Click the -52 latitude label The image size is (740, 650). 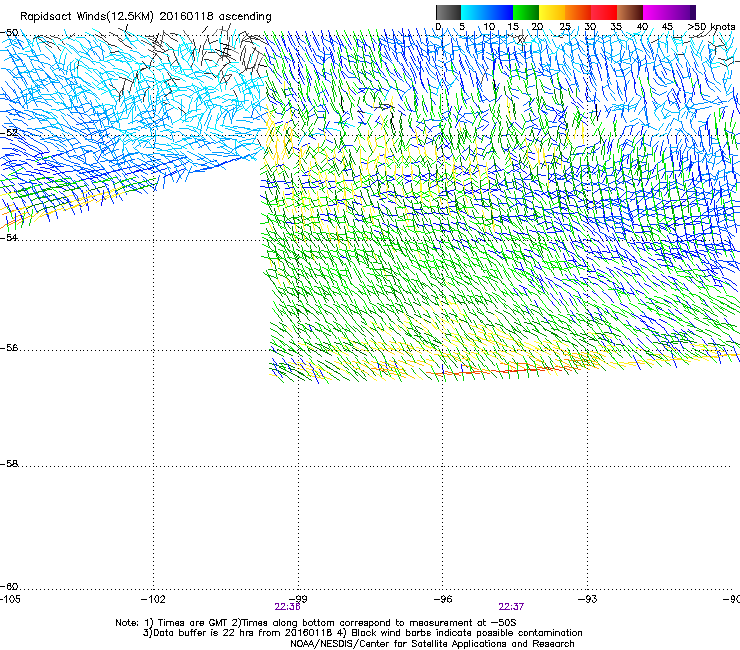pos(9,133)
